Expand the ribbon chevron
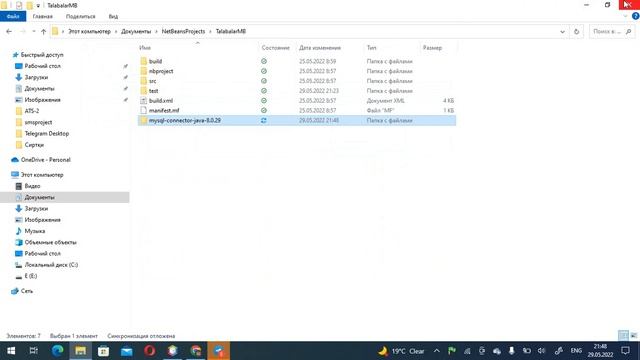 (625, 16)
